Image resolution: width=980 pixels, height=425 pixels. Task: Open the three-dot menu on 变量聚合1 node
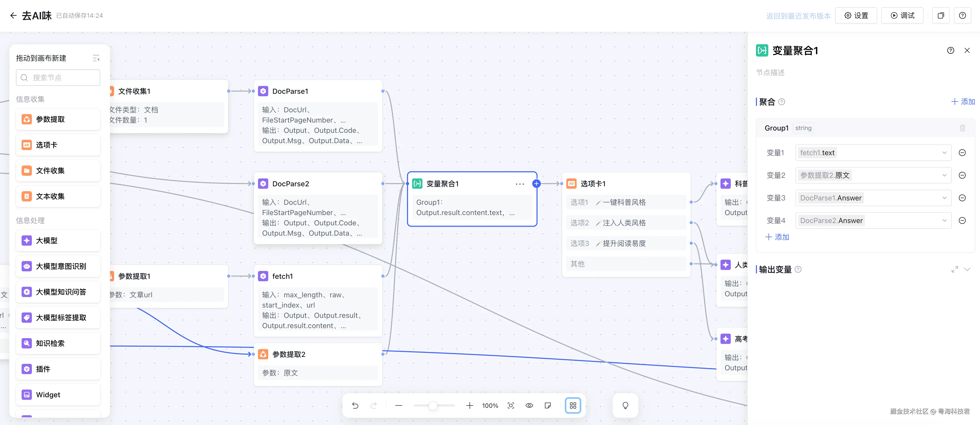click(x=520, y=184)
